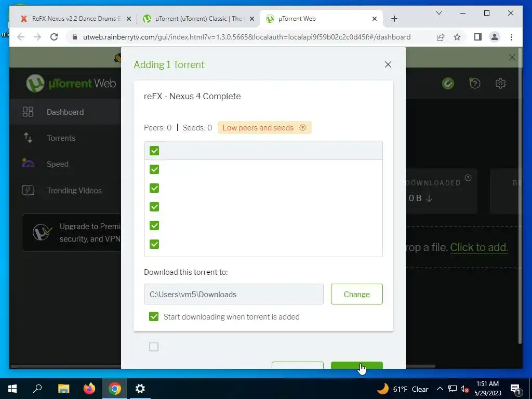
Task: Open taskbar search
Action: [x=37, y=389]
